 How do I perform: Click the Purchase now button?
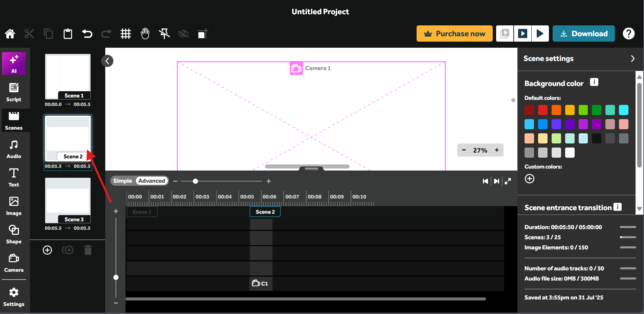tap(454, 33)
